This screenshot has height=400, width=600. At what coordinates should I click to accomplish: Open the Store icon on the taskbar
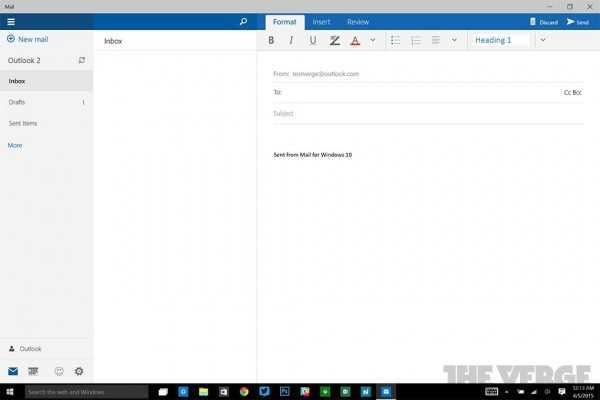223,392
